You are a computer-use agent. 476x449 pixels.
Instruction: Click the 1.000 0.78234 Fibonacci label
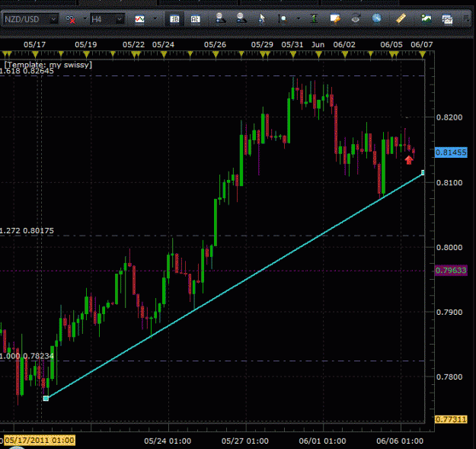[27, 356]
